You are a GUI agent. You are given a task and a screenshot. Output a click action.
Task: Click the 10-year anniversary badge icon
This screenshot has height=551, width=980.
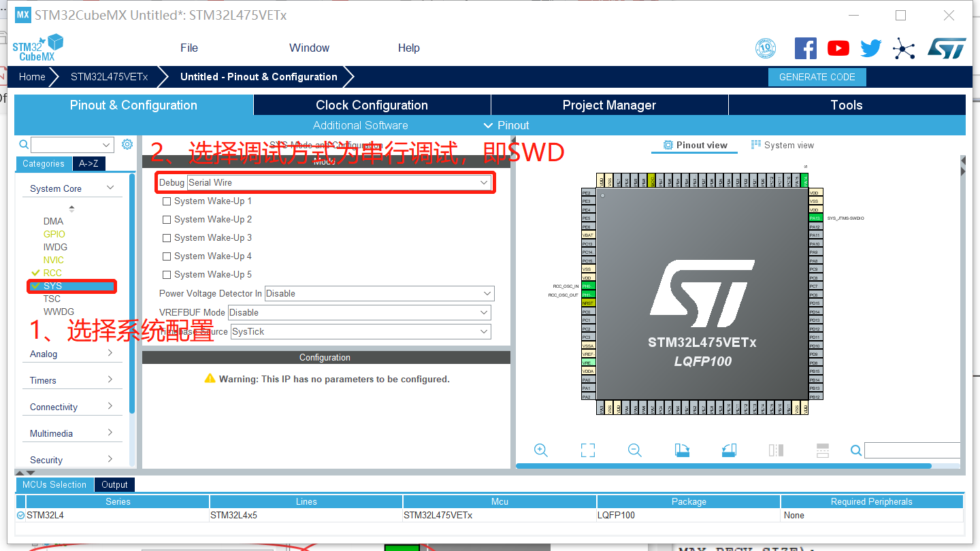click(766, 48)
